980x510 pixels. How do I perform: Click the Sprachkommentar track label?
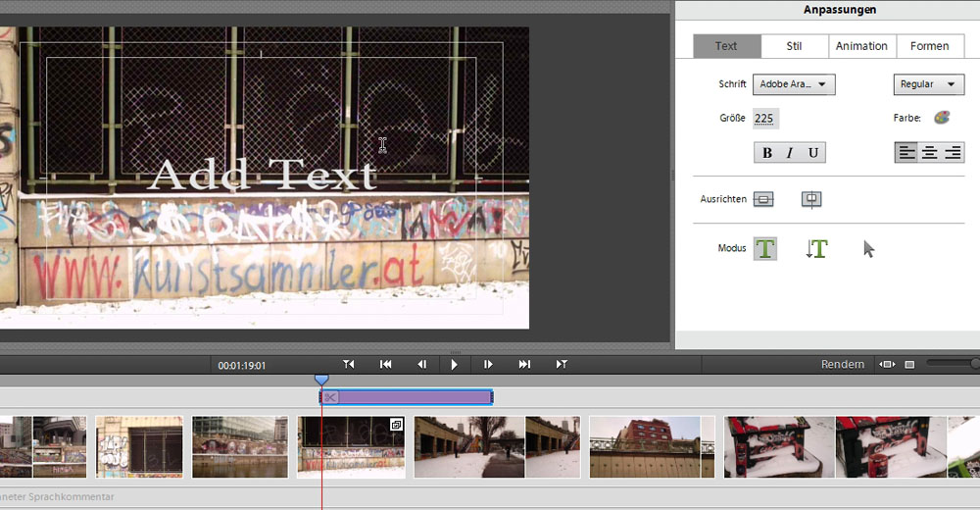pos(57,497)
